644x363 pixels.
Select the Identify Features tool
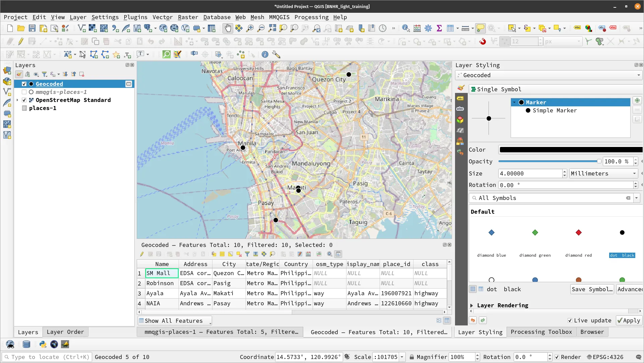[406, 28]
